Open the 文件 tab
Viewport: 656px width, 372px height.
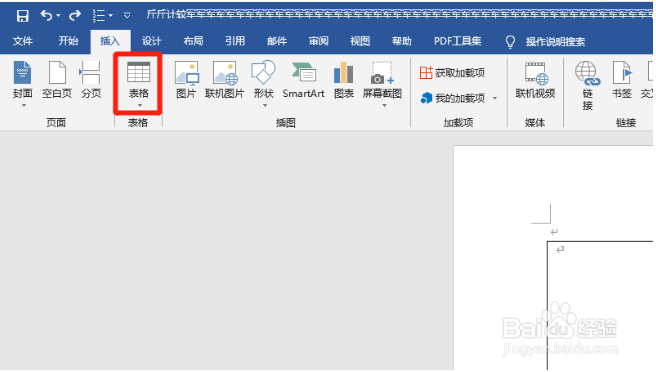point(23,41)
